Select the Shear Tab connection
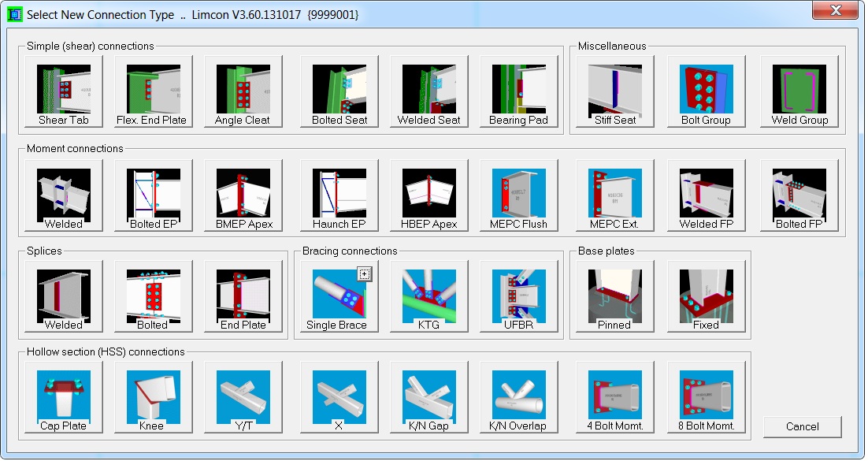 [x=64, y=91]
